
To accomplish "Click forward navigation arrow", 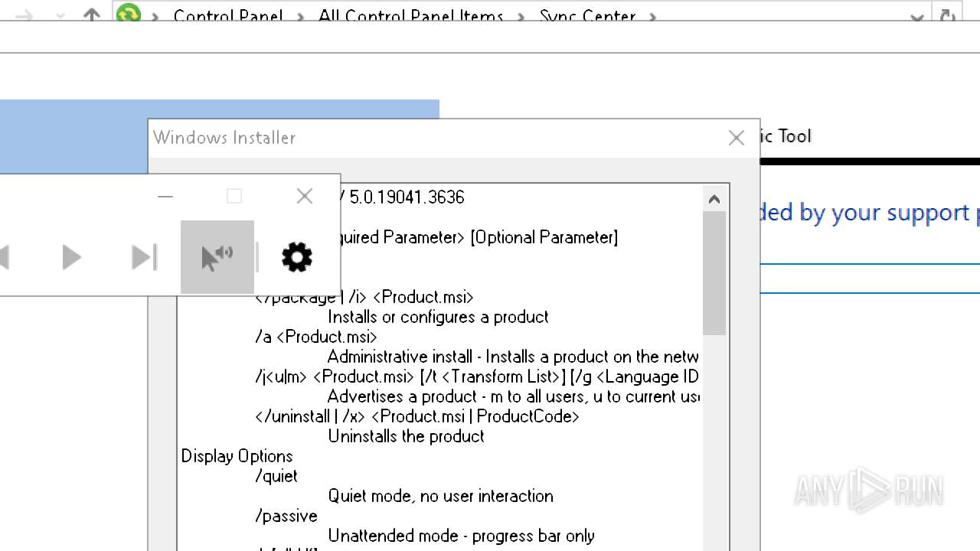I will pos(25,15).
